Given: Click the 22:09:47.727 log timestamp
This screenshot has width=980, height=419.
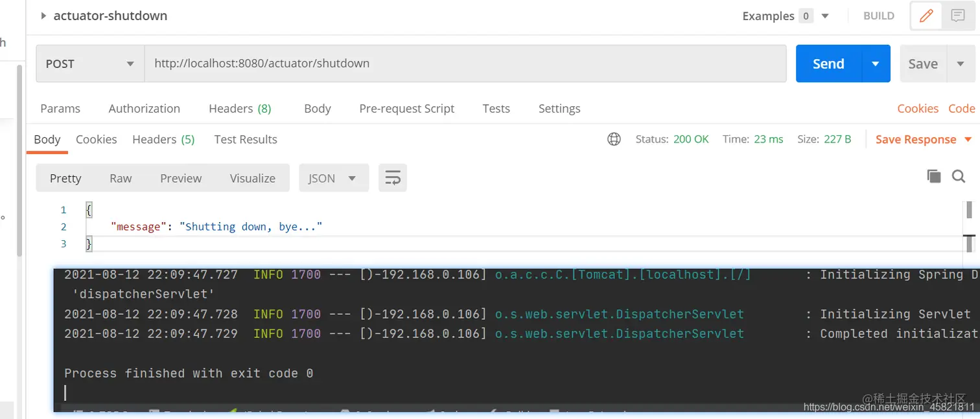Looking at the screenshot, I should (192, 275).
